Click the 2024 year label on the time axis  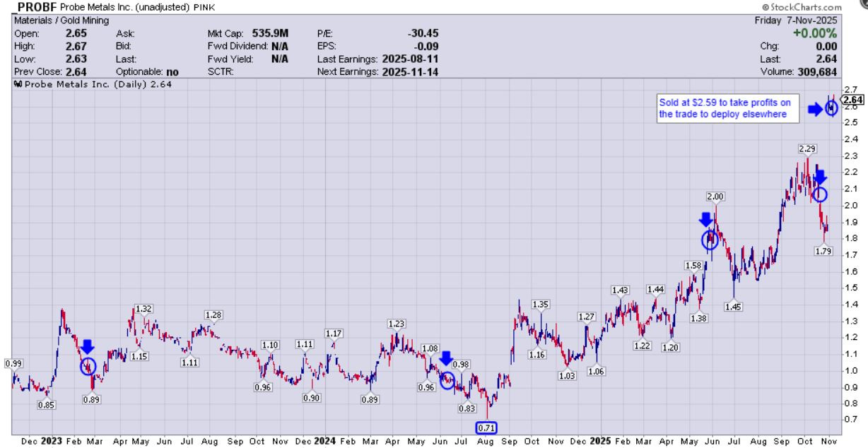[325, 441]
